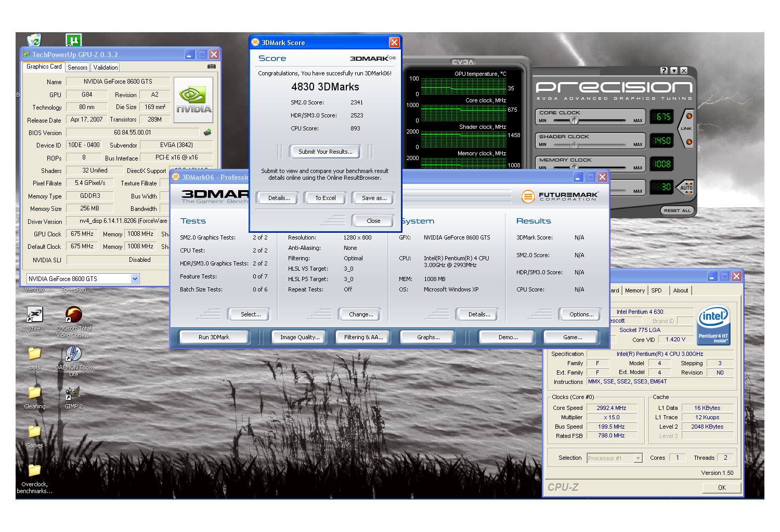Click the Level 2 cache 2048 KBytes value
Screen dimensions: 780x532
707,427
